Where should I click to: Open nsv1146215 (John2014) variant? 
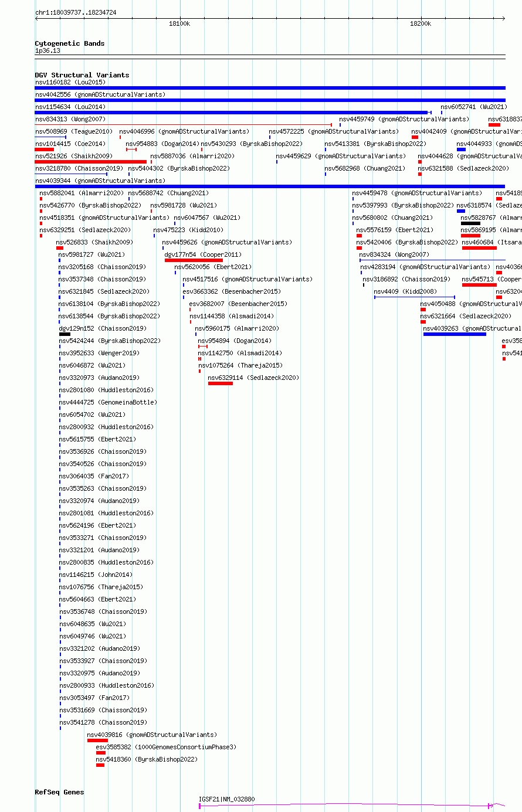(96, 575)
